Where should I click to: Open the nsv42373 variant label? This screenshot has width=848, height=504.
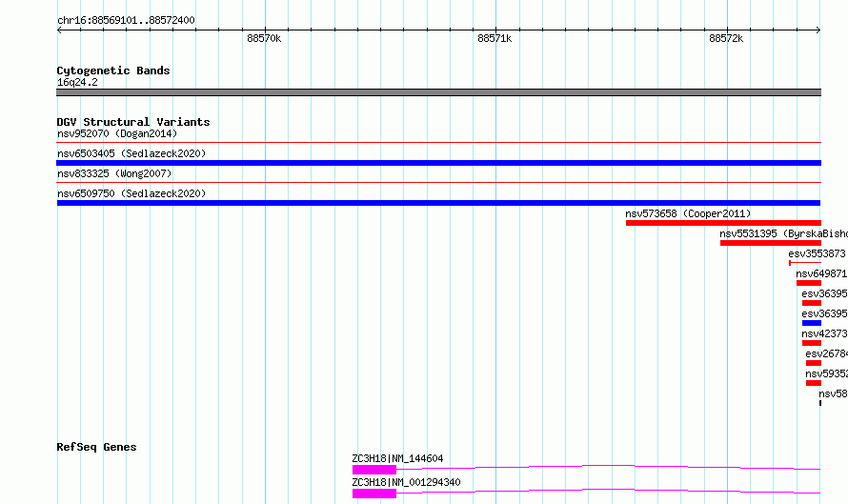(824, 333)
